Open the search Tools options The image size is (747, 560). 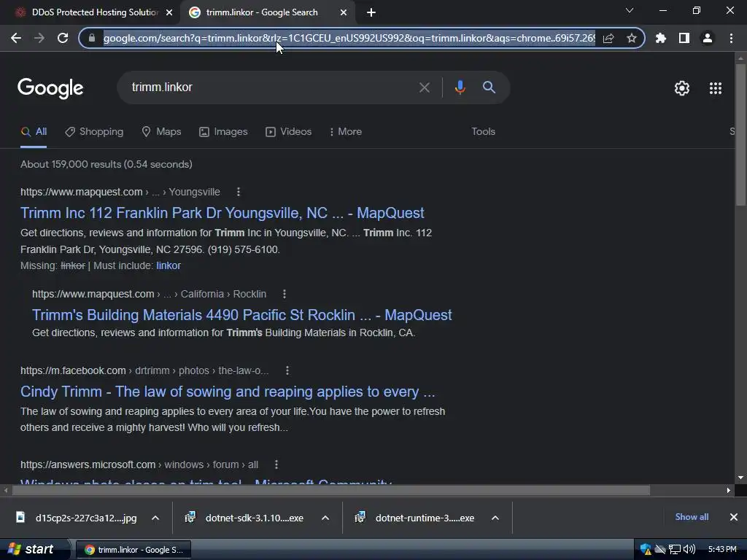(483, 132)
